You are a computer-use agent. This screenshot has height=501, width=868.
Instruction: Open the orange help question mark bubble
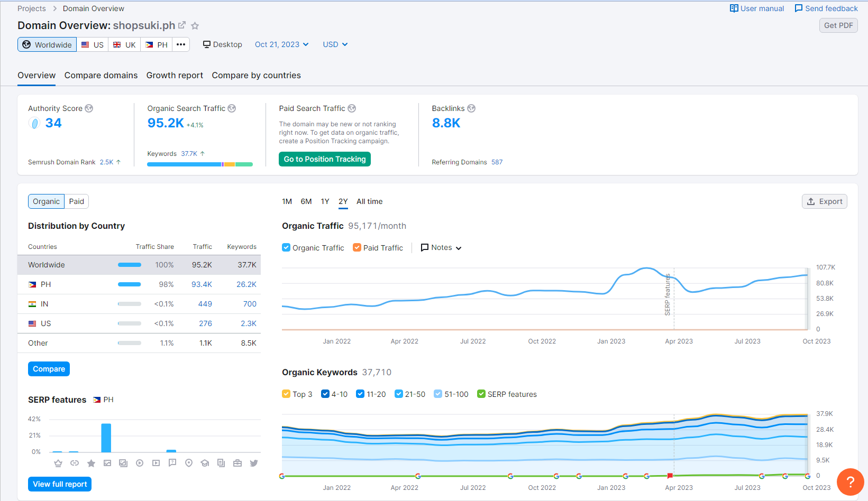[x=850, y=481]
